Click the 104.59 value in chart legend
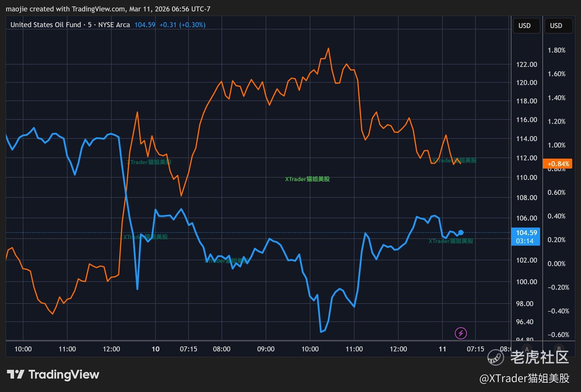The height and width of the screenshot is (392, 581). pos(145,25)
